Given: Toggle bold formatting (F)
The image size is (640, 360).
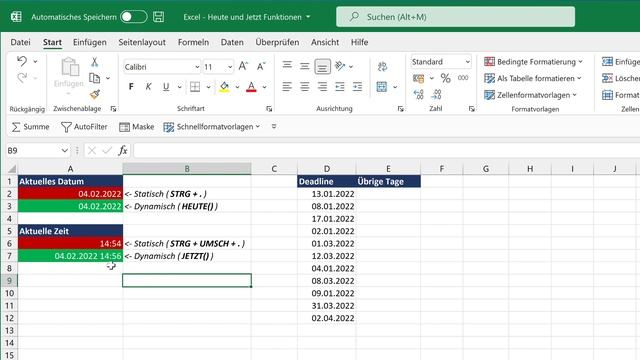Looking at the screenshot, I should 131,87.
